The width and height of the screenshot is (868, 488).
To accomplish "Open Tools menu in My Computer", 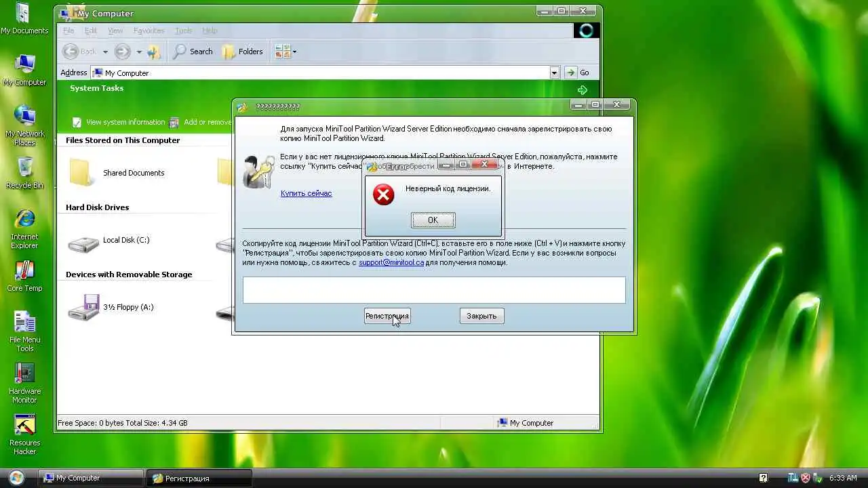I will (183, 30).
